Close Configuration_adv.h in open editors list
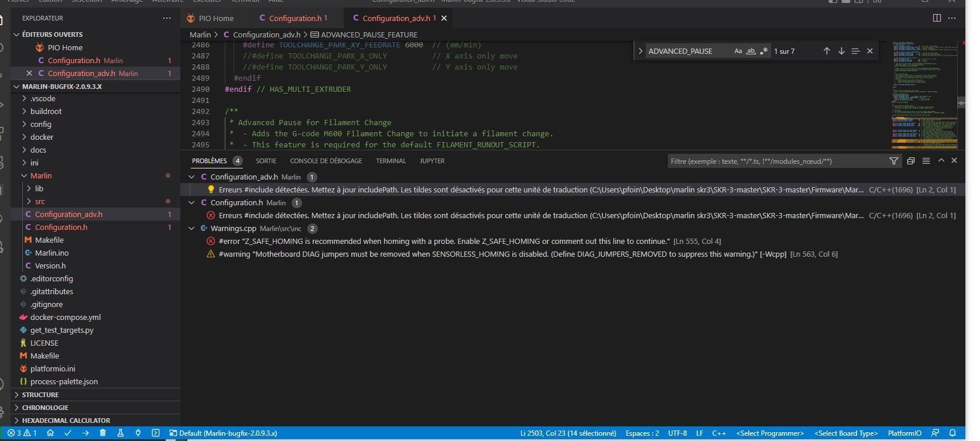Screen dimensions: 980x441 [x=29, y=73]
